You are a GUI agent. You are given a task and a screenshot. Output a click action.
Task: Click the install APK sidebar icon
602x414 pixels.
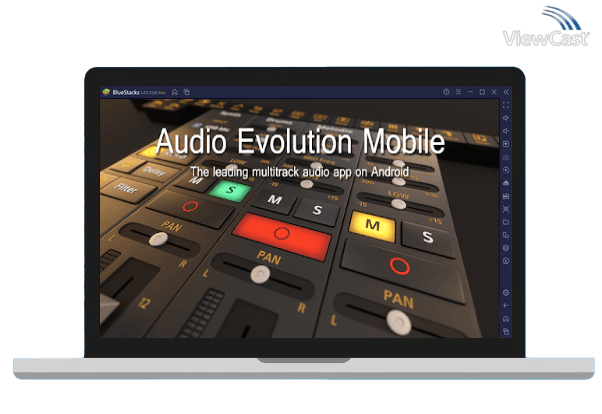pos(506,183)
